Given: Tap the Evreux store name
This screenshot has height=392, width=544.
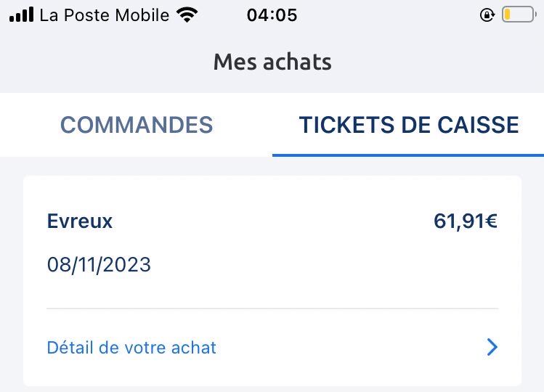Looking at the screenshot, I should click(x=80, y=221).
